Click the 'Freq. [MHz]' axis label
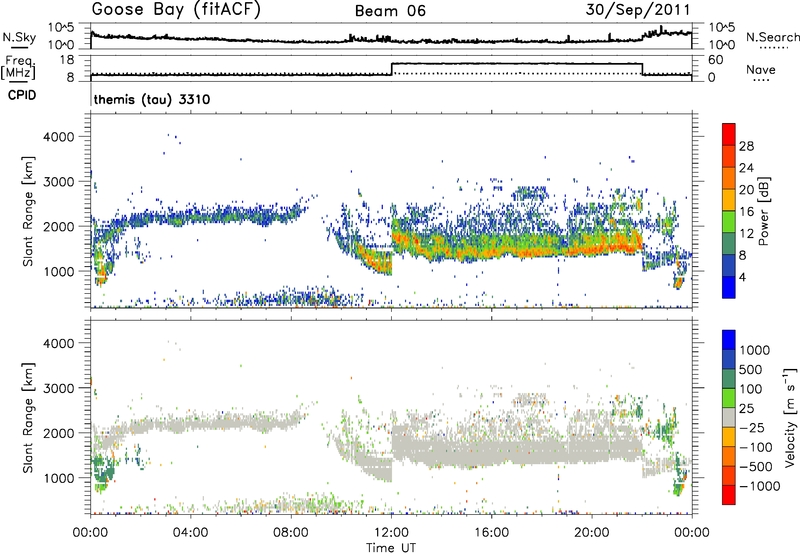Screen dimensions: 800x554 [19, 68]
